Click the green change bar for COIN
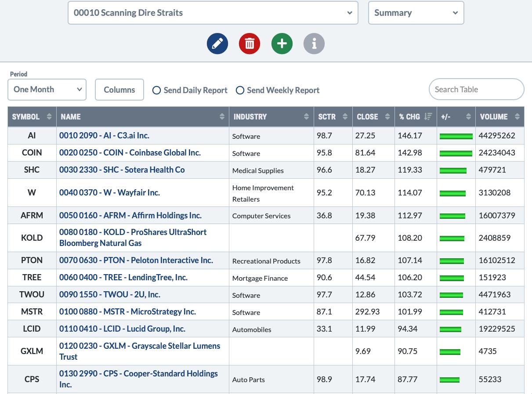 pos(456,153)
